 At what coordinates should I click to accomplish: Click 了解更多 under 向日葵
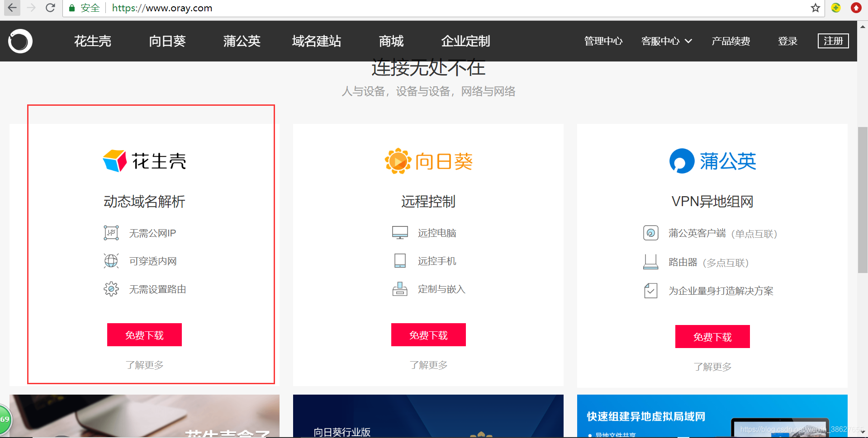coord(428,365)
